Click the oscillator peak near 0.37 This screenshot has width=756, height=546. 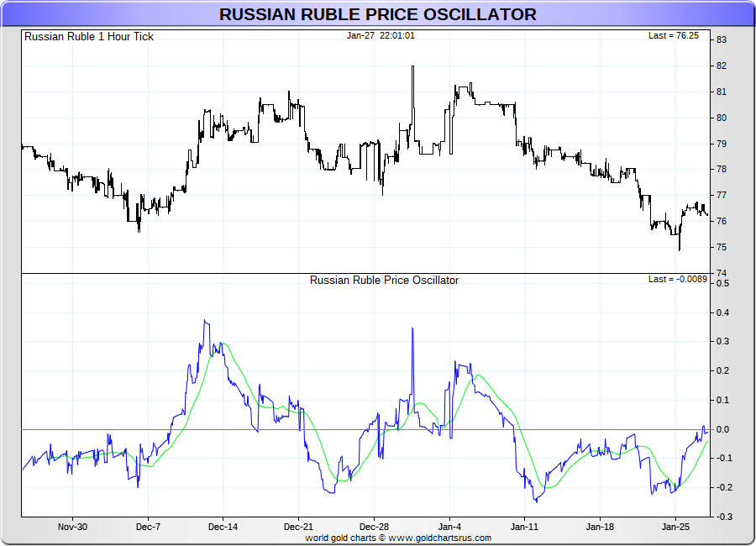point(205,321)
